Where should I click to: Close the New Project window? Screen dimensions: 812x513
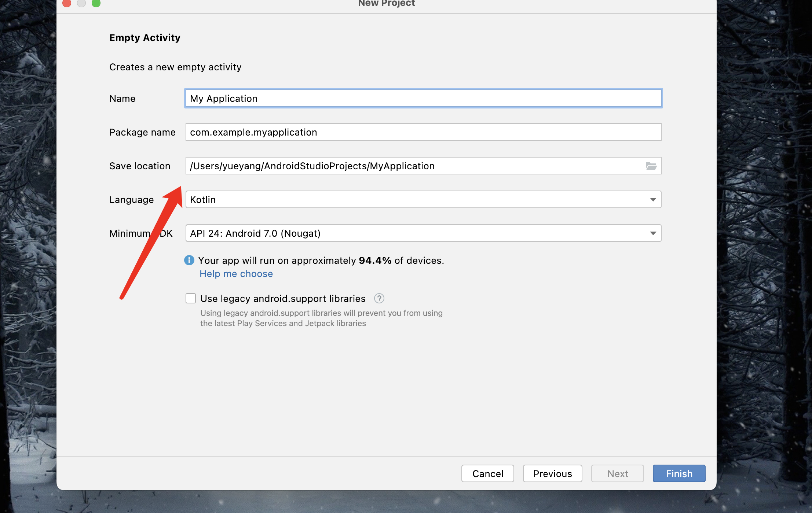67,3
